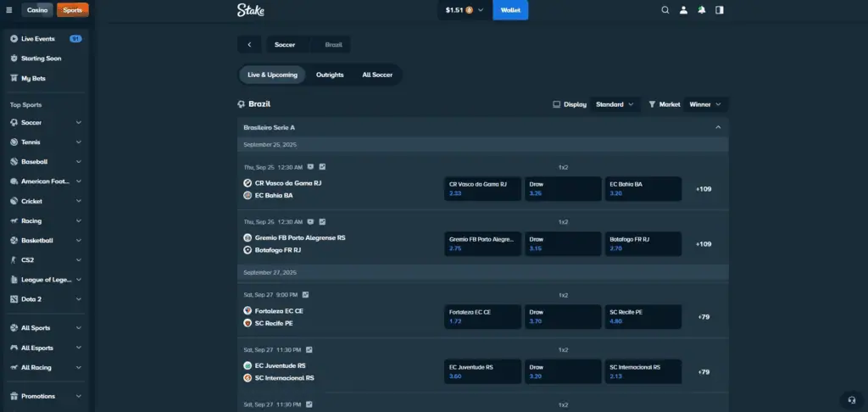Open the Market Winner dropdown
Image resolution: width=868 pixels, height=412 pixels.
(705, 104)
